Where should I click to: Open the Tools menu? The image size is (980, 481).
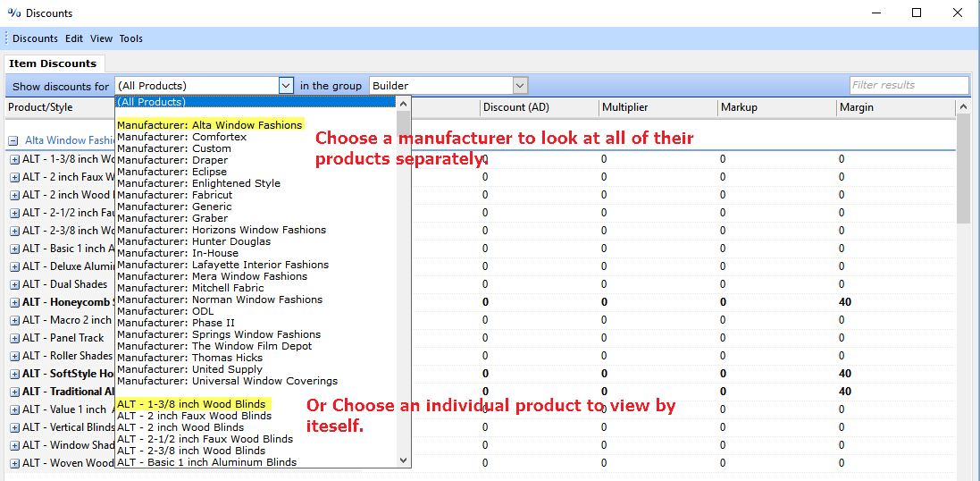(x=131, y=38)
